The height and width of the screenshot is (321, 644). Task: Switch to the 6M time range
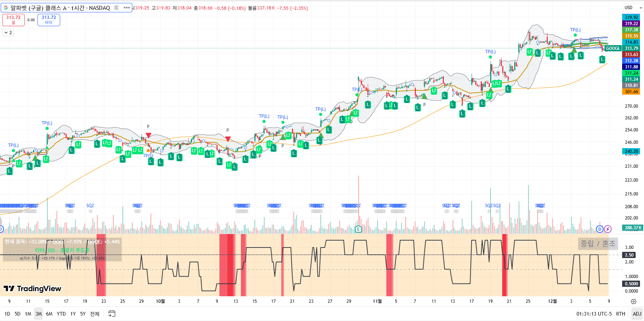click(x=49, y=314)
